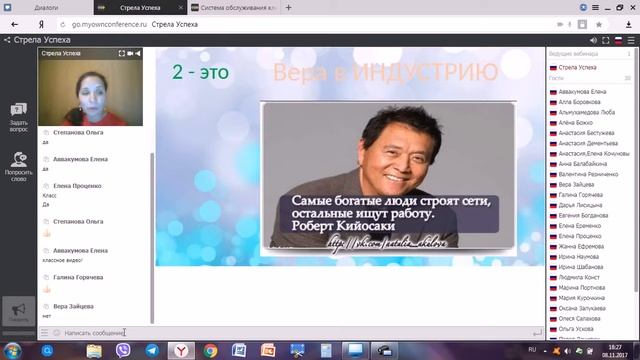This screenshot has width=640, height=360.
Task: Open a new browser tab with plus
Action: (289, 7)
